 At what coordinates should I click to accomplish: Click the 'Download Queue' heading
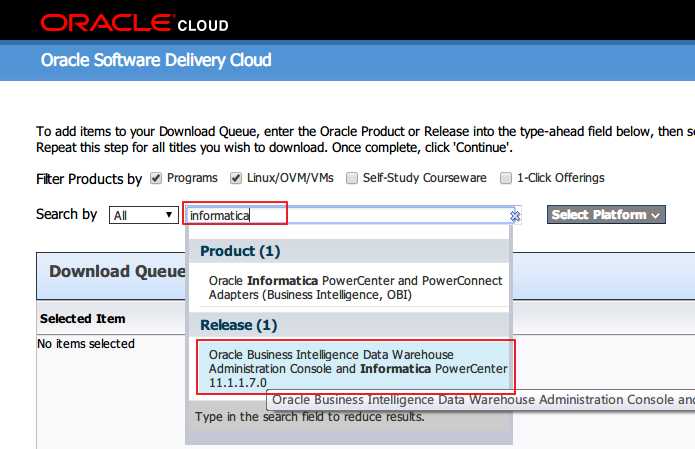[x=117, y=271]
